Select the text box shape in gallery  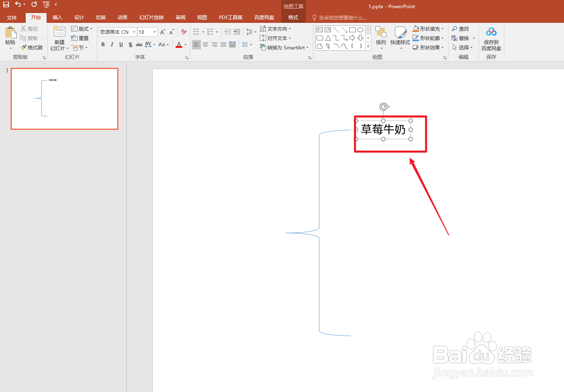320,29
